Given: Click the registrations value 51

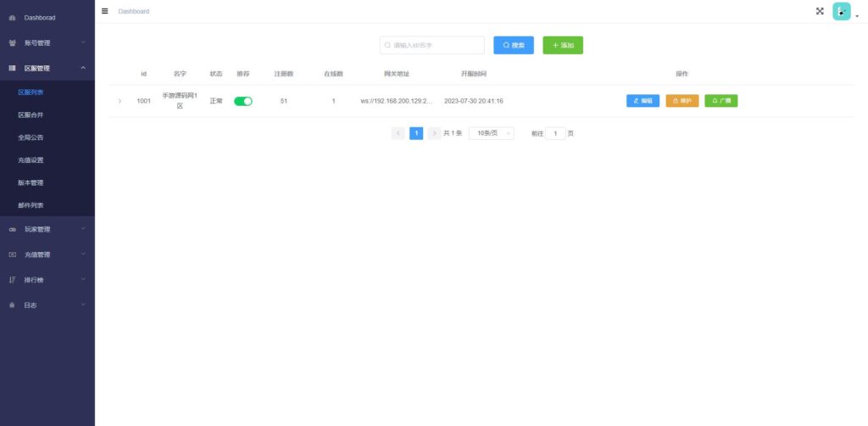Looking at the screenshot, I should click(283, 101).
